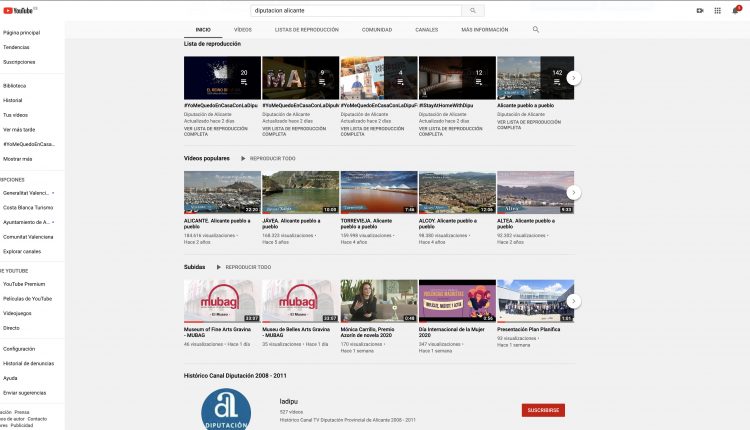750x430 pixels.
Task: Click the search field with 'diputacion alicante'
Action: tap(355, 10)
